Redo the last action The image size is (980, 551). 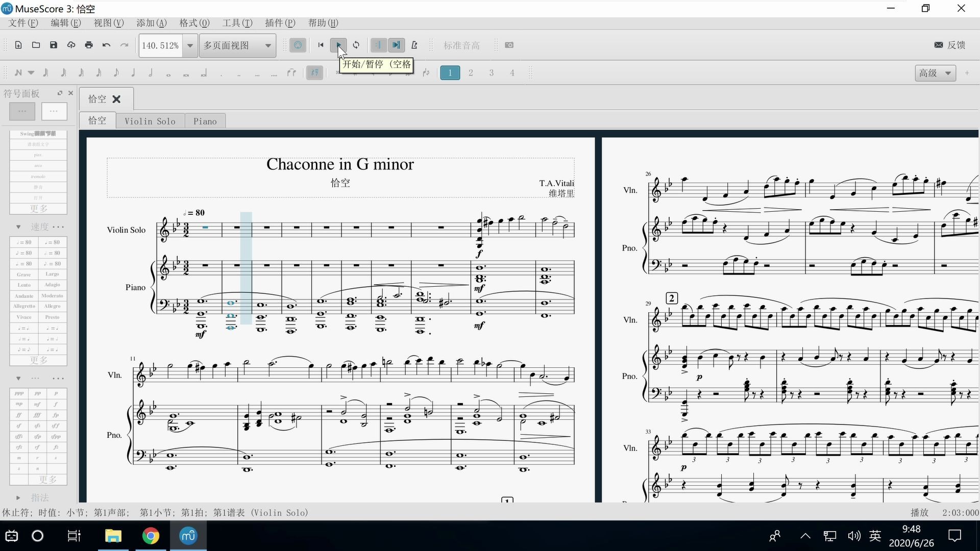pos(124,45)
